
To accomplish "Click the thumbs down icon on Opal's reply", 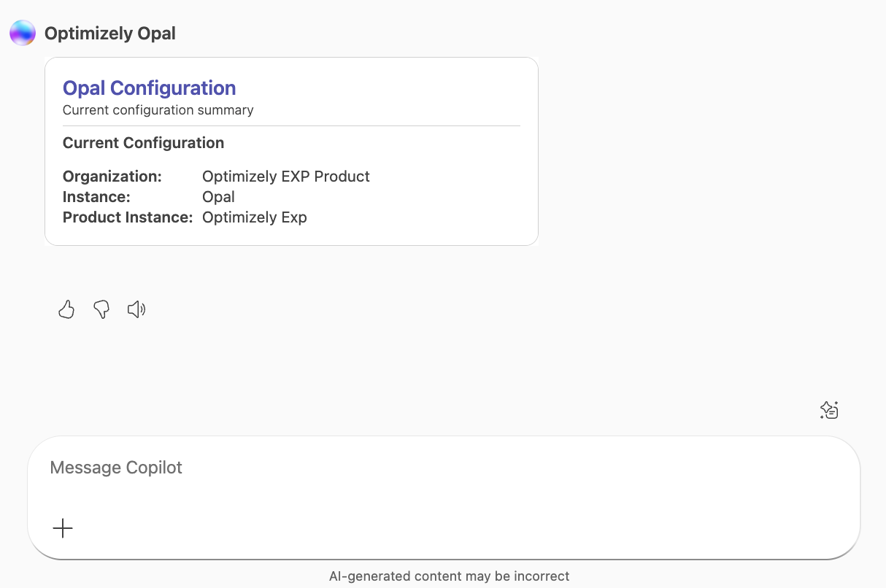I will pyautogui.click(x=101, y=309).
